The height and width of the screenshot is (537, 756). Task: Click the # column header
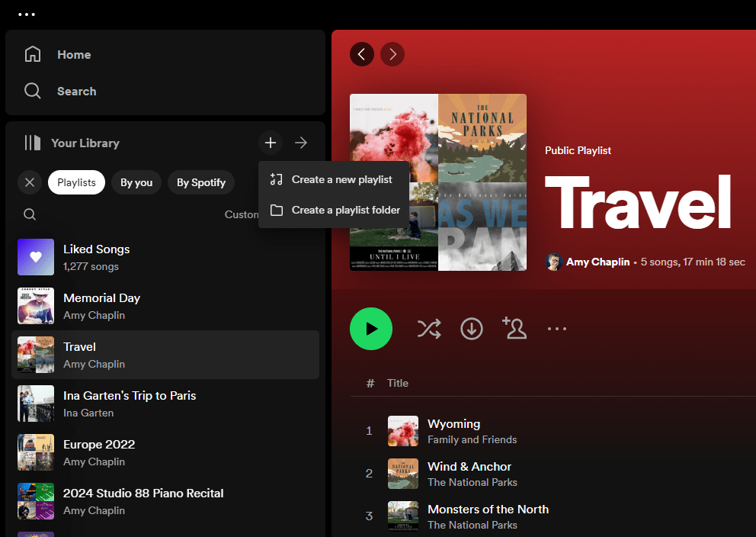[x=370, y=383]
